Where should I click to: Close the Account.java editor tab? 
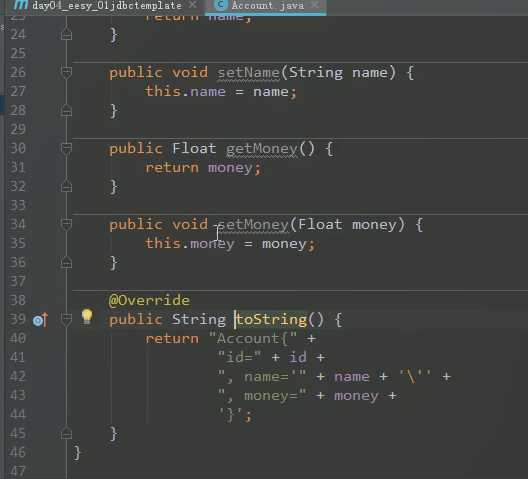pyautogui.click(x=315, y=5)
